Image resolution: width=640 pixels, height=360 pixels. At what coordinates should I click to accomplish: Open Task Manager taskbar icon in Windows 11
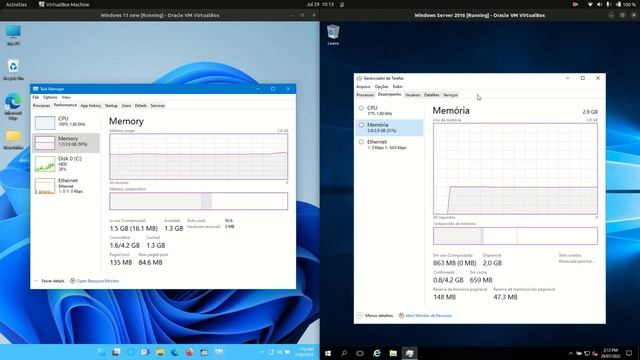[219, 352]
